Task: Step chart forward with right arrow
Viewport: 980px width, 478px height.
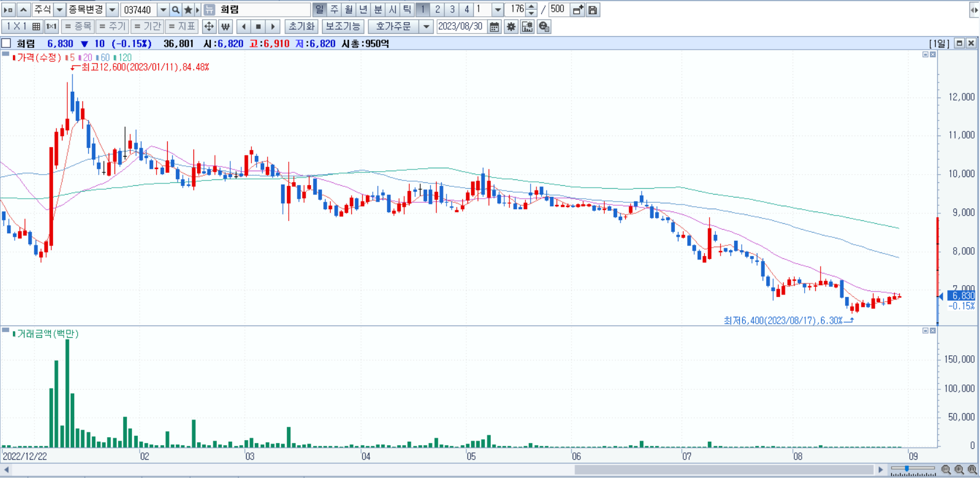Action: 273,26
